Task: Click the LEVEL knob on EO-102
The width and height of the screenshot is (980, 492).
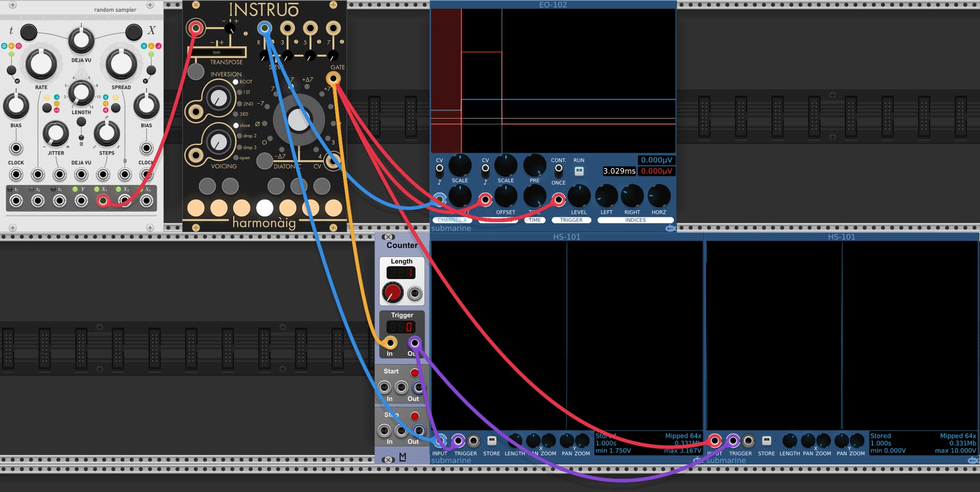Action: (x=579, y=196)
